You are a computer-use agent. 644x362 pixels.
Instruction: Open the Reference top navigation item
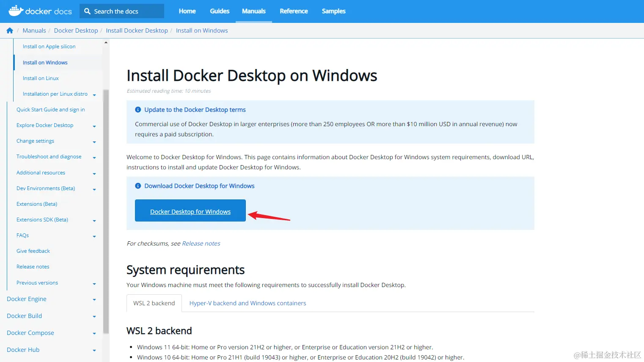(294, 11)
